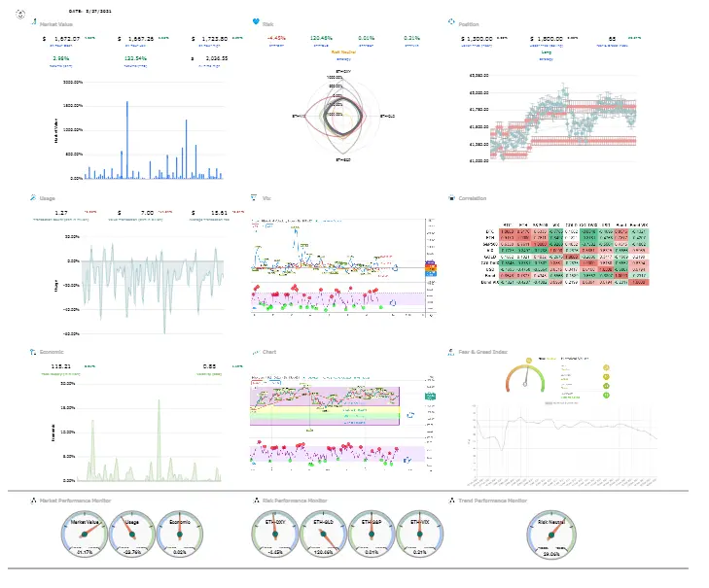This screenshot has width=709, height=588.
Task: Click the ETH-DXY gauge dial
Action: [275, 535]
